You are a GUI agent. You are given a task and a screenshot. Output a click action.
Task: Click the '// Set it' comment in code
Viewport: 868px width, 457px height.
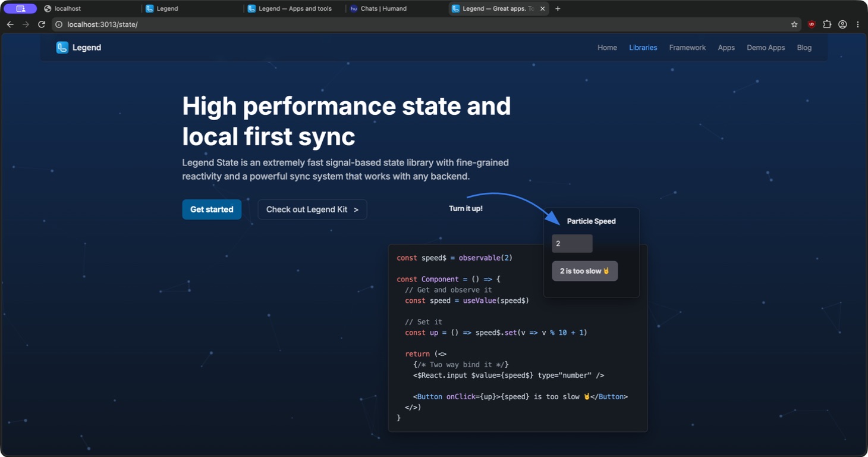point(423,322)
